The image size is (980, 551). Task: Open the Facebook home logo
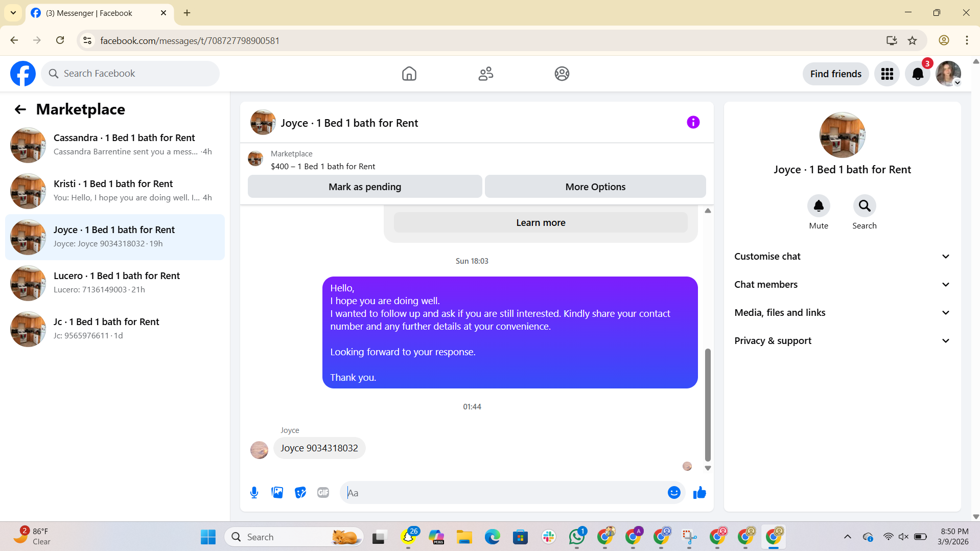coord(23,74)
